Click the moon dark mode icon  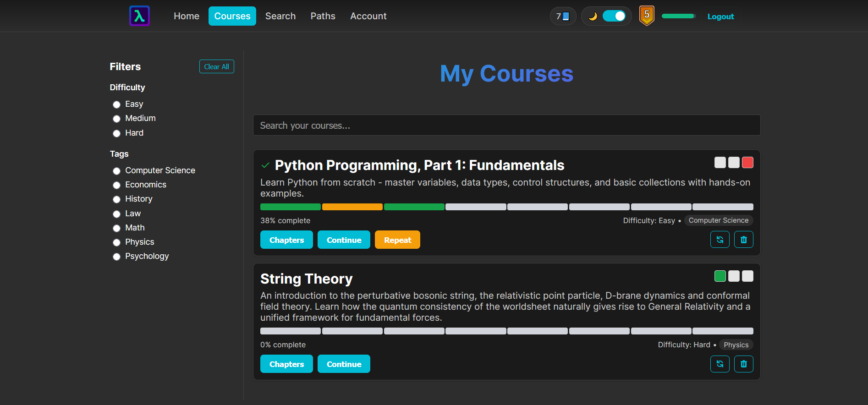tap(593, 16)
